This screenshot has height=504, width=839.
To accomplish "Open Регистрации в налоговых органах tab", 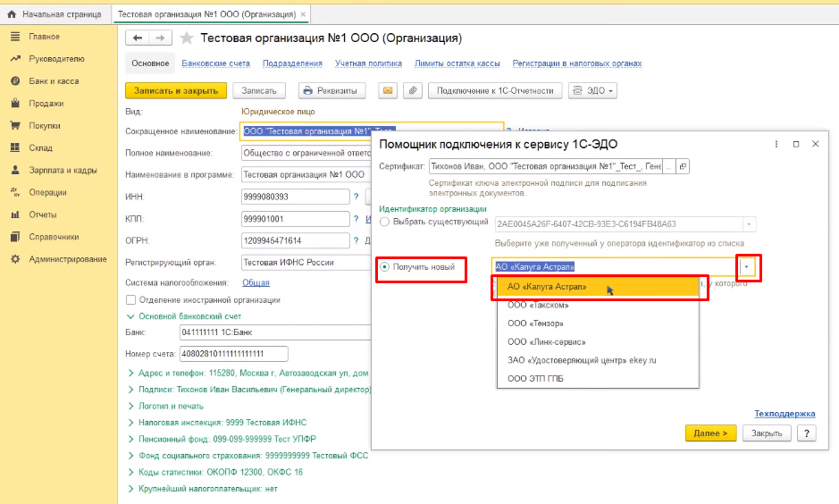I will tap(577, 63).
